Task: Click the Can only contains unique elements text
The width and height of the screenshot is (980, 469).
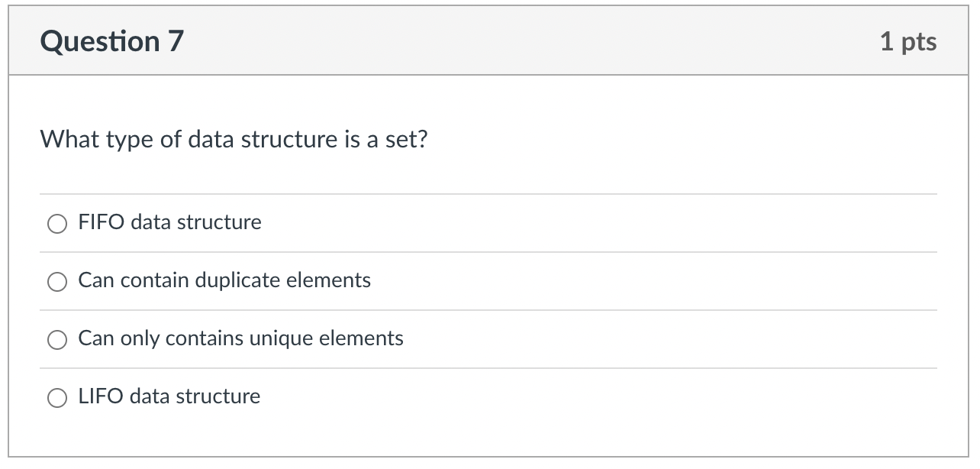Action: click(240, 338)
